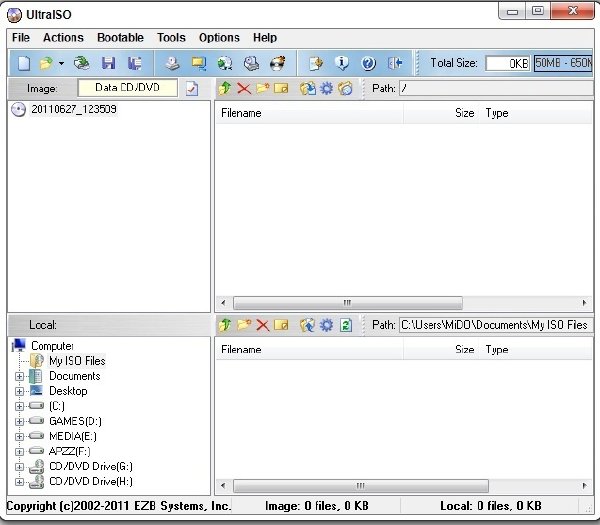Click Rename icon in Local toolbar
The width and height of the screenshot is (600, 525).
coord(281,325)
